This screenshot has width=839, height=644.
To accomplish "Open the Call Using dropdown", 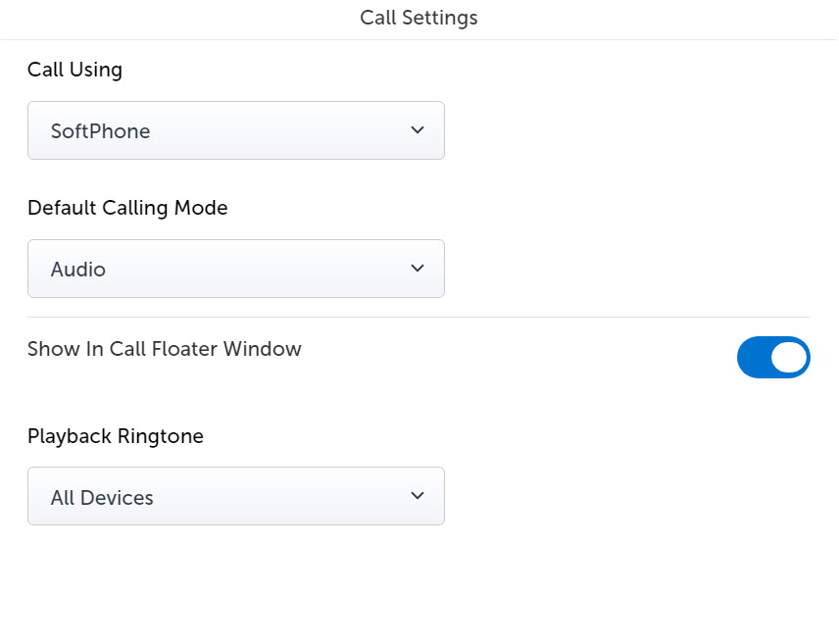I will [235, 129].
